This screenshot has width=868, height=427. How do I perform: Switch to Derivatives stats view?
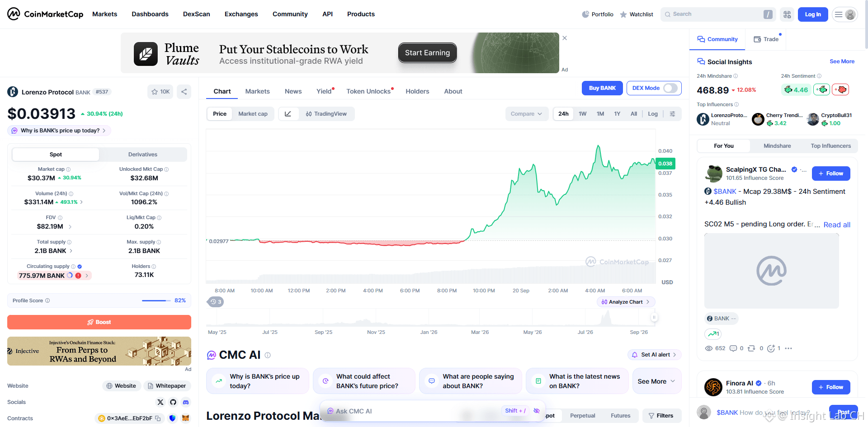[143, 155]
